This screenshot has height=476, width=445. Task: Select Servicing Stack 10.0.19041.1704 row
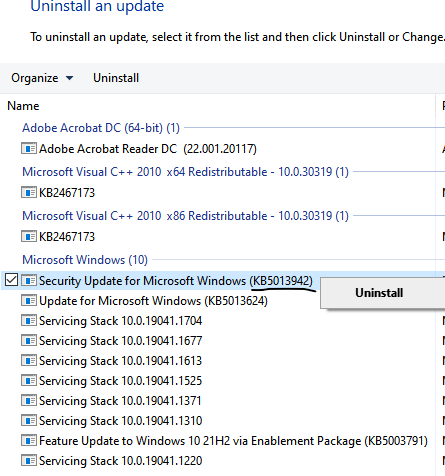(120, 321)
